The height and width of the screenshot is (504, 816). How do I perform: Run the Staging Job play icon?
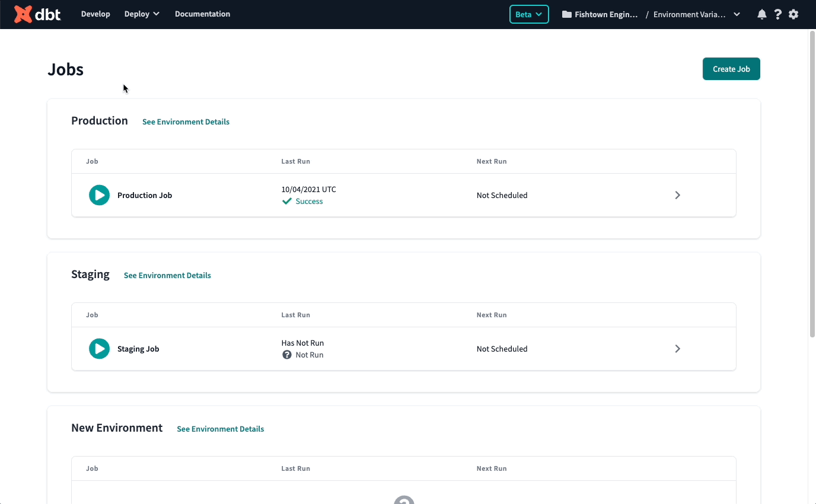coord(99,349)
